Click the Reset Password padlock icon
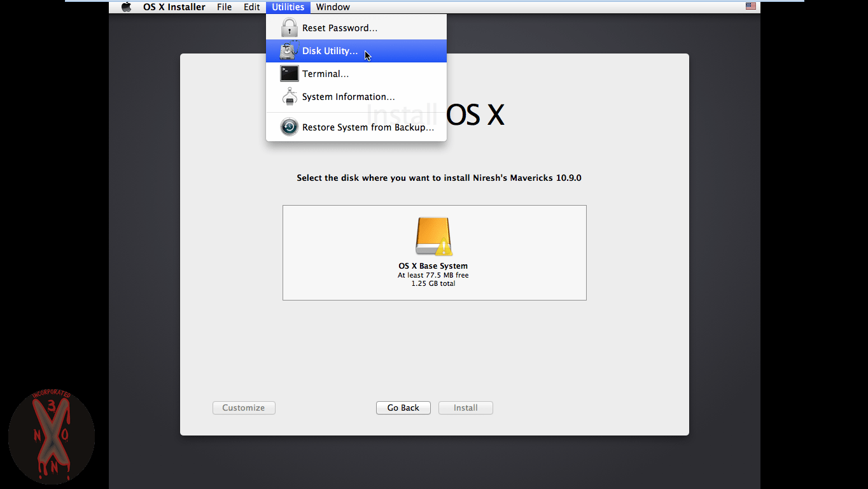Screen dimensions: 868x489 (x=290, y=28)
